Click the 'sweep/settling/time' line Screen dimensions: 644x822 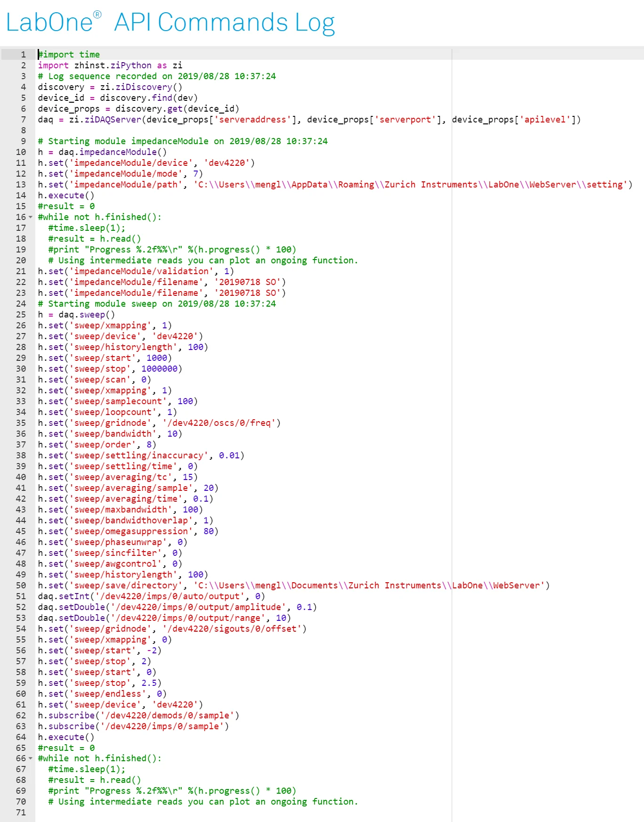118,466
